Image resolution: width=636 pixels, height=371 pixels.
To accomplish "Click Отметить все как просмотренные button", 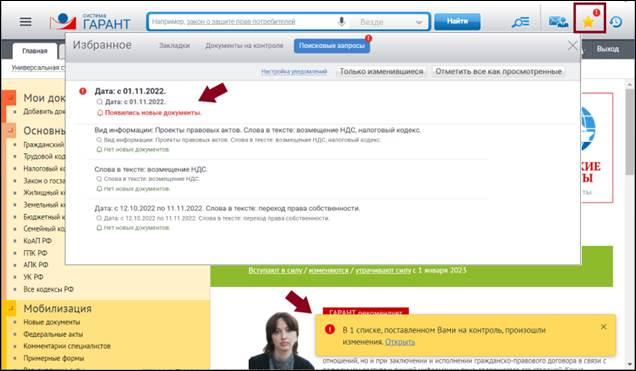I will pos(498,71).
